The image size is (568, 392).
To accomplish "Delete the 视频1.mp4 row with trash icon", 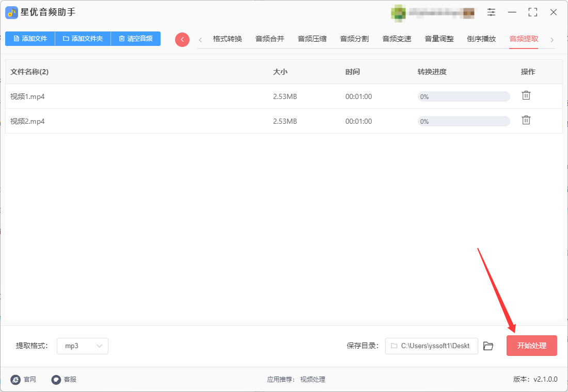I will [x=526, y=95].
